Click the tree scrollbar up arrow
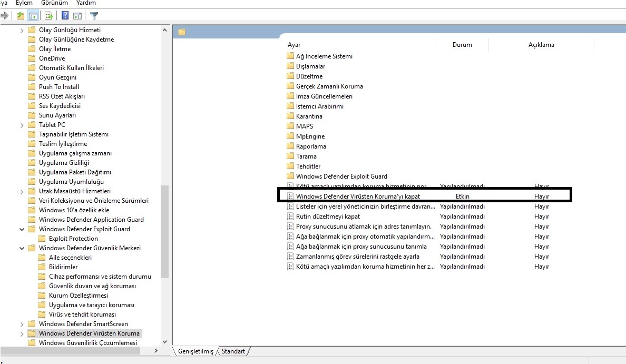This screenshot has width=626, height=364. (164, 30)
